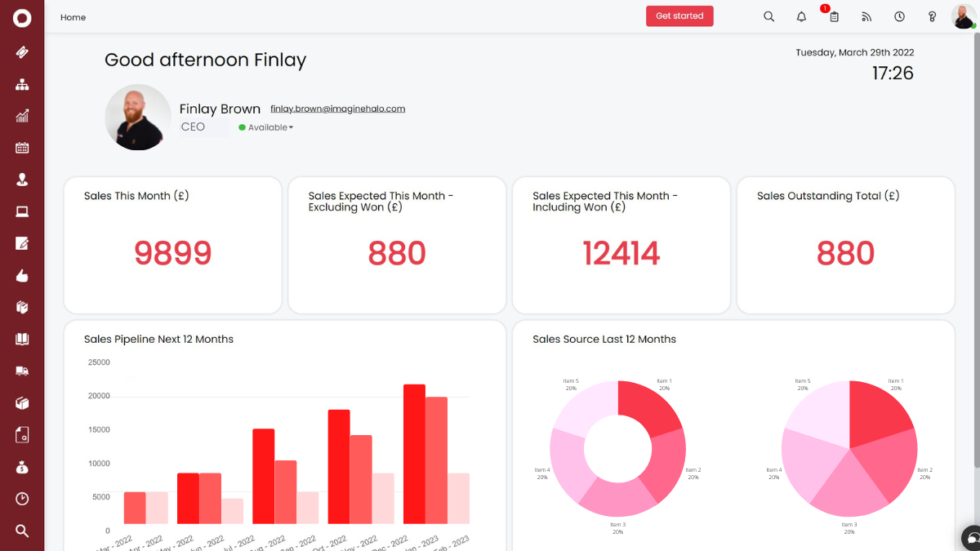
Task: Select the thumbs-up icon in the sidebar
Action: pos(21,275)
